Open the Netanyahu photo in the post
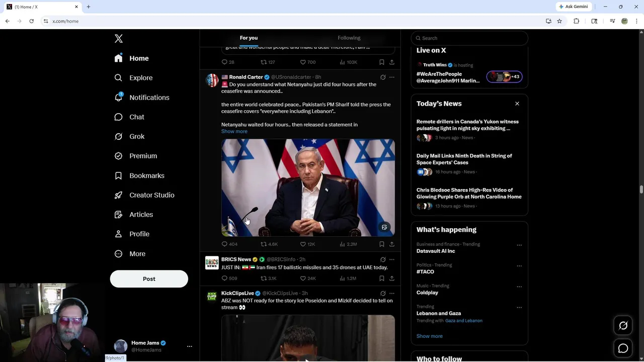 (308, 188)
